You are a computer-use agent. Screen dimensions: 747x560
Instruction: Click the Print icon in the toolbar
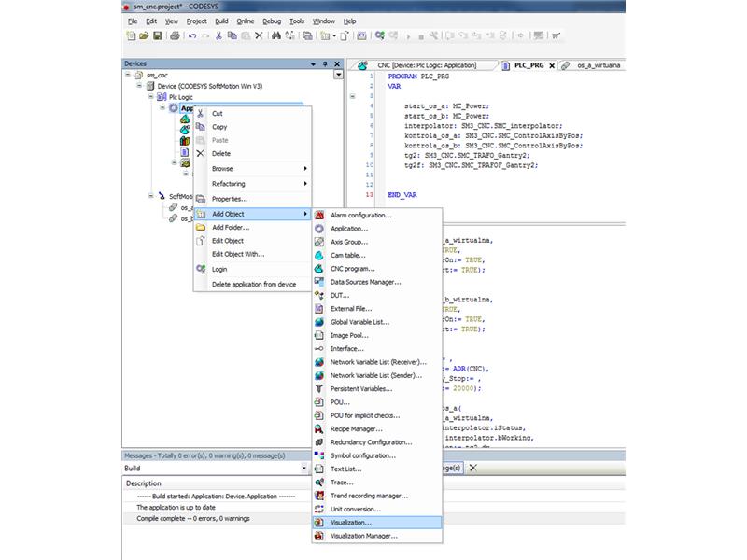(175, 35)
